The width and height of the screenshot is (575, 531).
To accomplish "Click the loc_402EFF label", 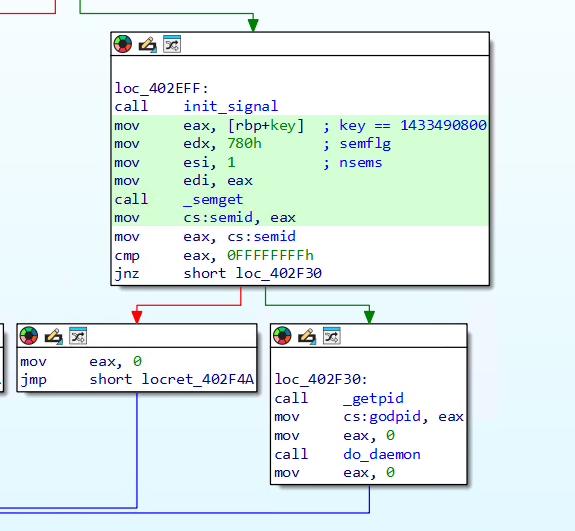I will [161, 88].
